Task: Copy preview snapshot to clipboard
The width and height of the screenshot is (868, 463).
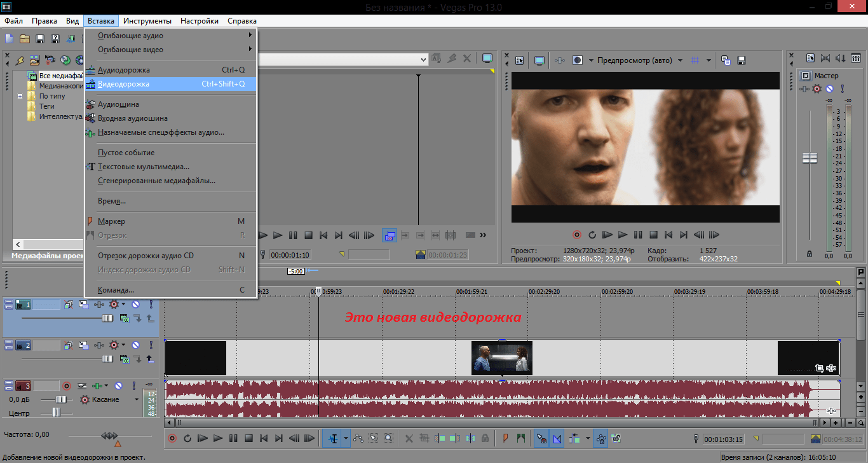Action: pos(726,60)
